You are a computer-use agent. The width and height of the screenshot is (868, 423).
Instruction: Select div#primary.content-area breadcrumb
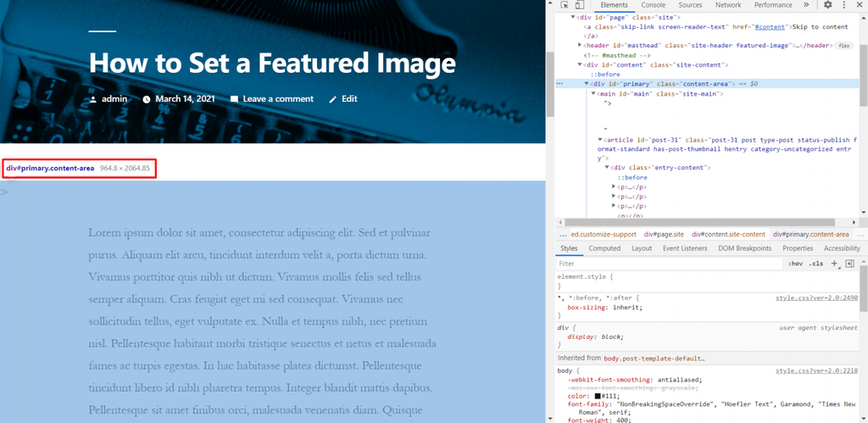point(811,234)
